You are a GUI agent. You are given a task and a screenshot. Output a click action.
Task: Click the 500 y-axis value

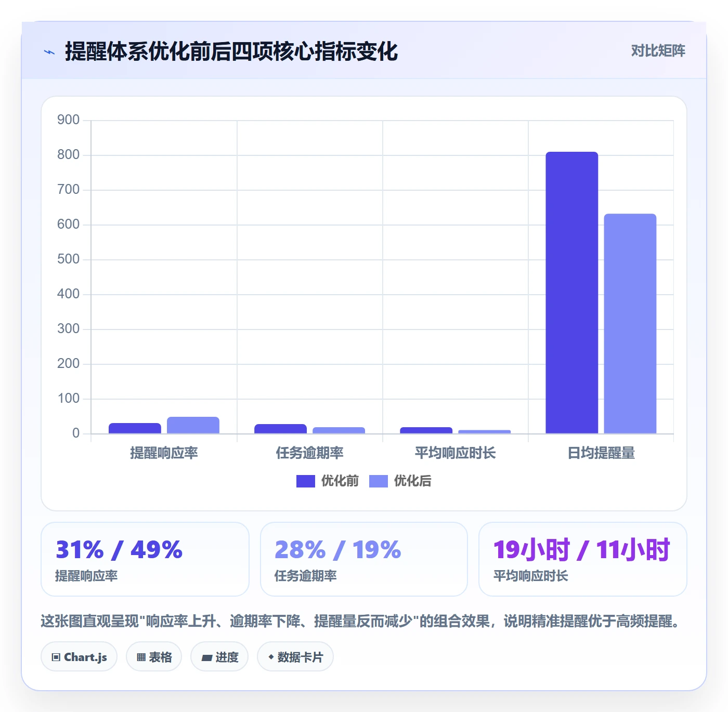tap(68, 259)
